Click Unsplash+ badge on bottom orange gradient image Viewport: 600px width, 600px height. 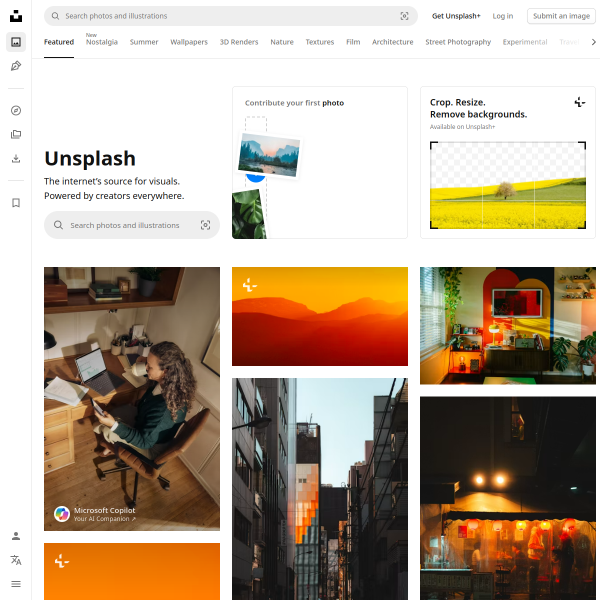(x=62, y=561)
